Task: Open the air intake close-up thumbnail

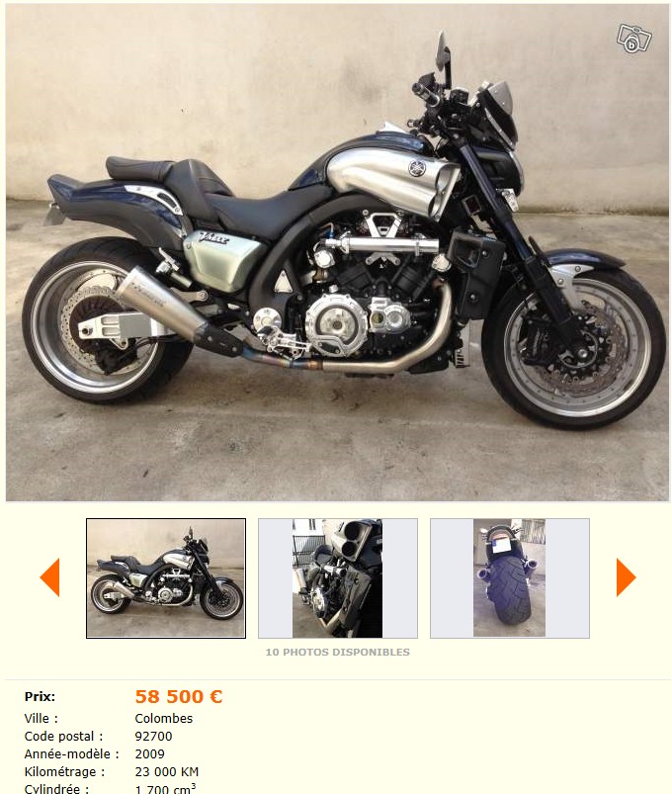Action: coord(338,577)
